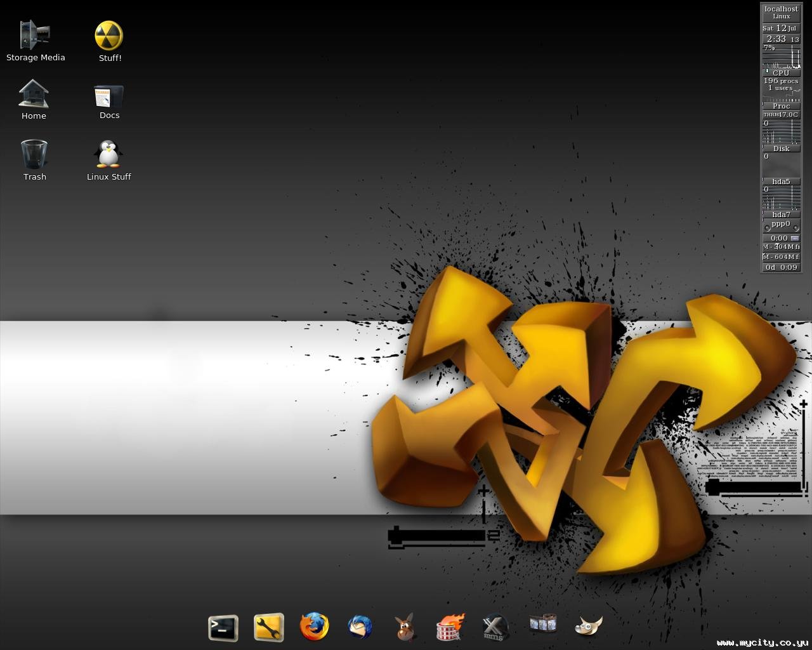812x650 pixels.
Task: Open the Docs desktop folder
Action: 109,96
